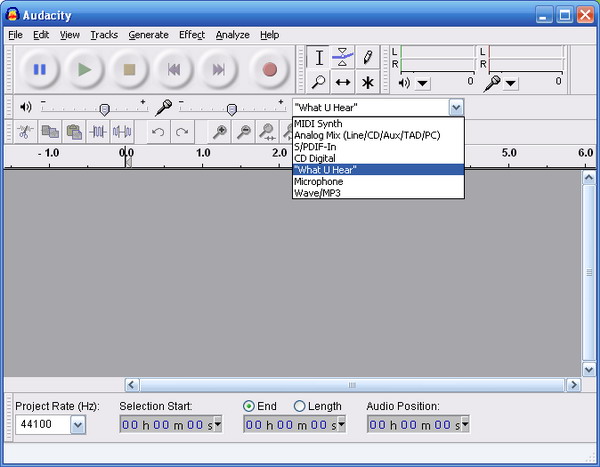The width and height of the screenshot is (600, 467).
Task: Click the Selection Start time field
Action: coord(171,425)
